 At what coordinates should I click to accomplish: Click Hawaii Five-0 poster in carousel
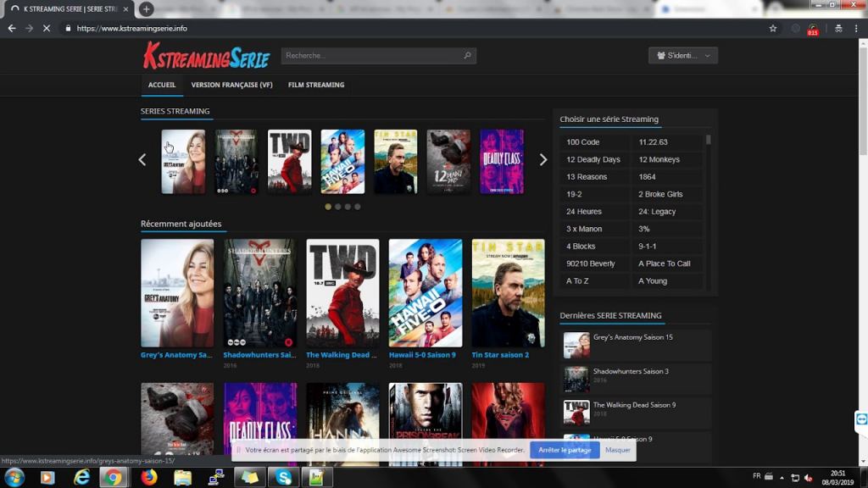pyautogui.click(x=342, y=162)
